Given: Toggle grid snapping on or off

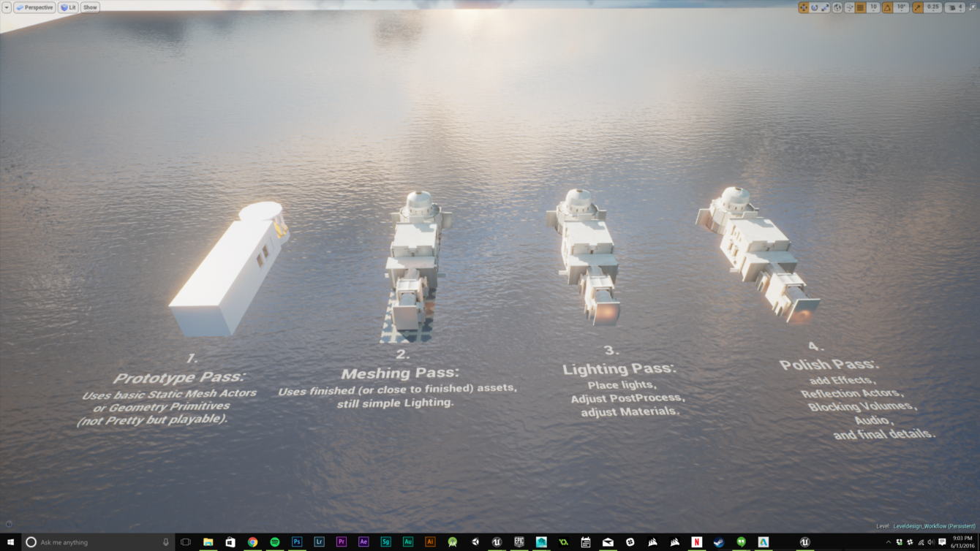Looking at the screenshot, I should [860, 7].
